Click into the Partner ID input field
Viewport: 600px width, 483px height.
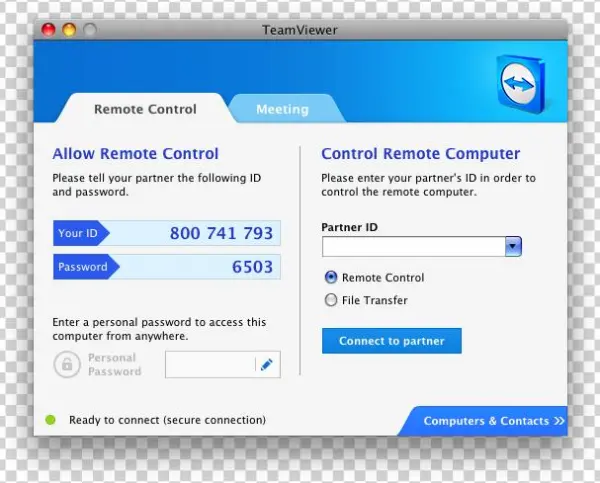click(x=414, y=246)
